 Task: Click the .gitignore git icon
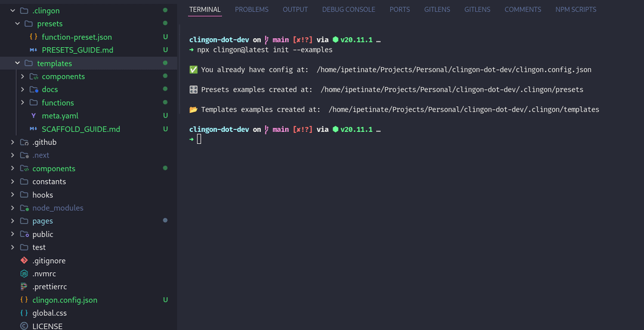coord(24,261)
